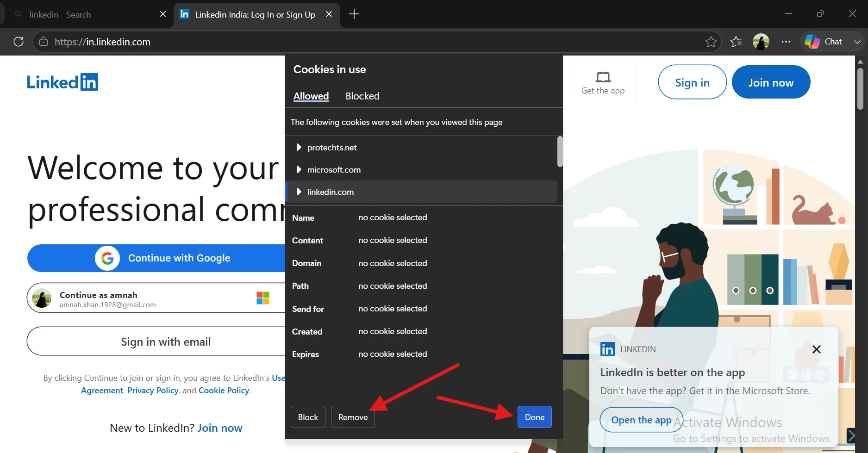Switch to the Blocked cookies tab
Screen dimensions: 868x453
[362, 96]
